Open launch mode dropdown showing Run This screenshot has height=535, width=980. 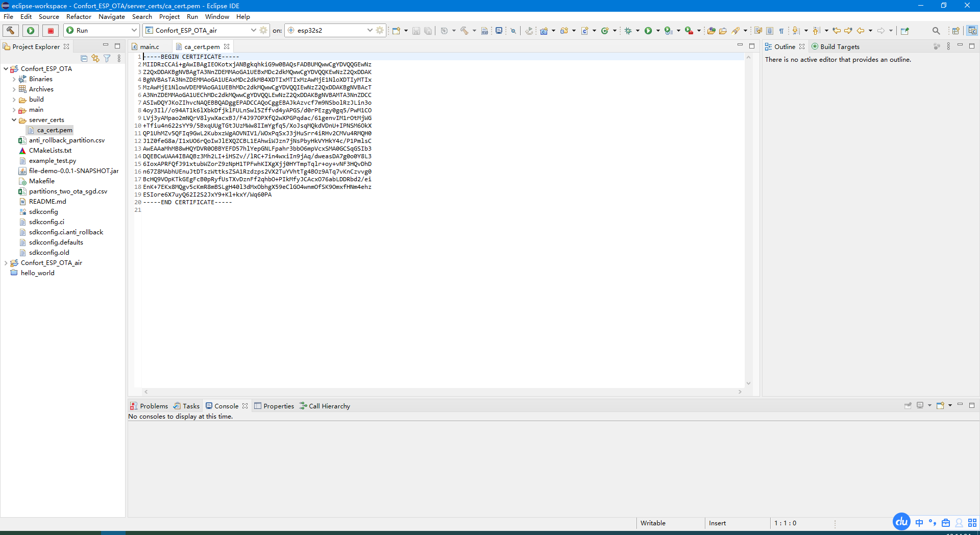coord(101,31)
